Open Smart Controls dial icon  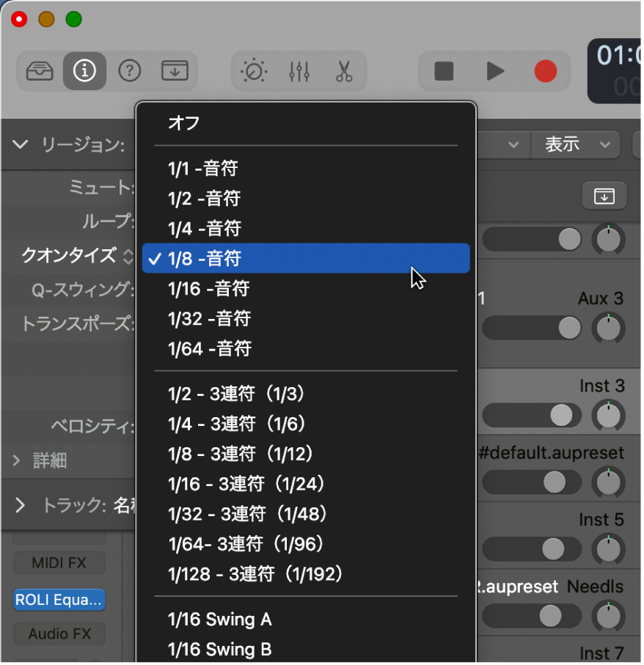252,71
